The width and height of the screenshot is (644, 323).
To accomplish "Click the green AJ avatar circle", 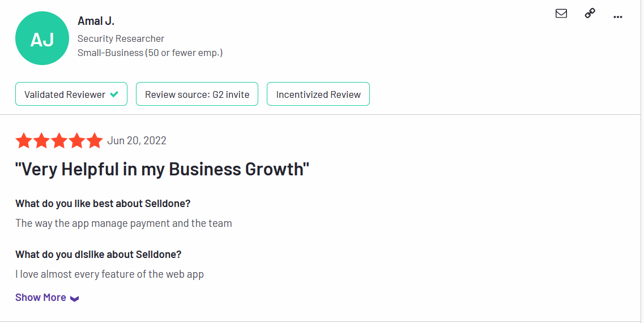I will point(42,38).
